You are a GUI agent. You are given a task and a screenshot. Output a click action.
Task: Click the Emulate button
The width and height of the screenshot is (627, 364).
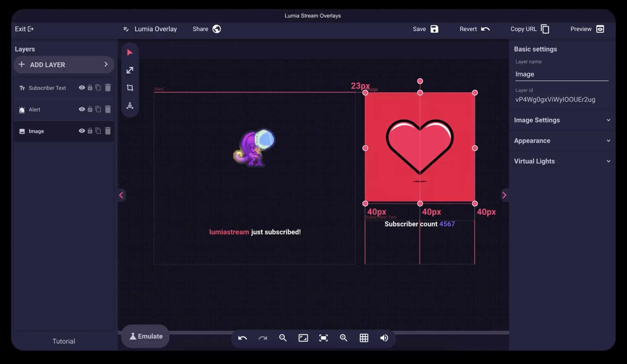point(146,336)
